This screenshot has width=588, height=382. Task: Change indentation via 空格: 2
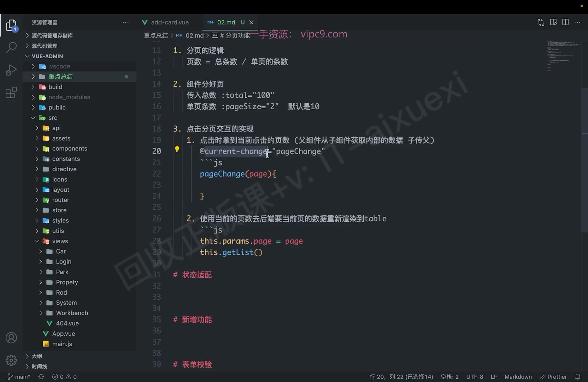449,377
